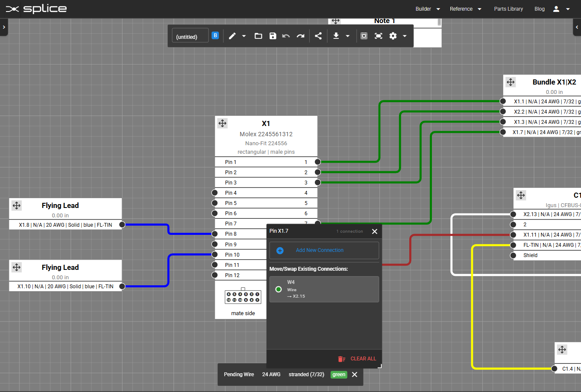Click the CLEAR ALL button
The width and height of the screenshot is (581, 392).
tap(358, 359)
